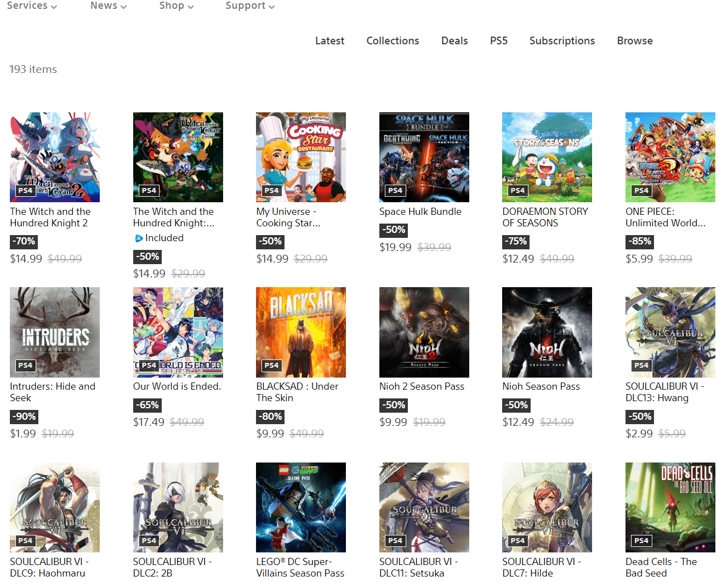The height and width of the screenshot is (582, 728).
Task: Click the Browse tab
Action: pos(634,41)
